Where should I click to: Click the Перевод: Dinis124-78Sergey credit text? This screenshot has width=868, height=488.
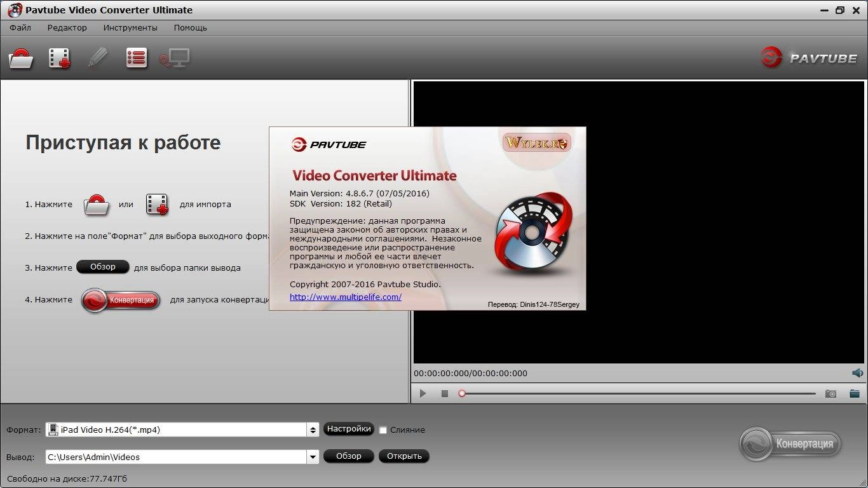tap(534, 304)
